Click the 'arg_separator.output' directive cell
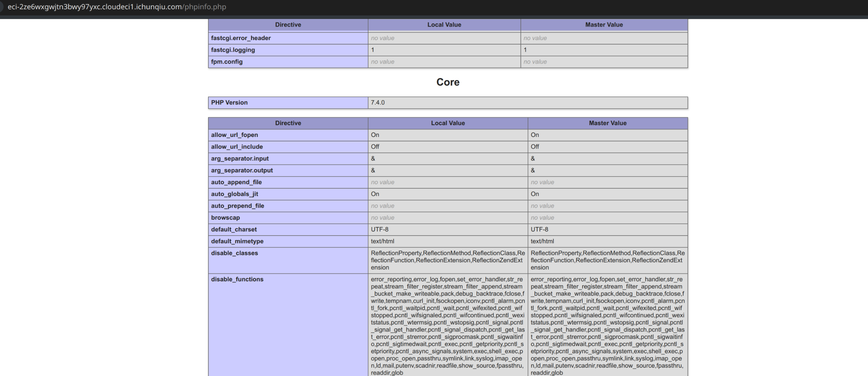 [x=288, y=171]
